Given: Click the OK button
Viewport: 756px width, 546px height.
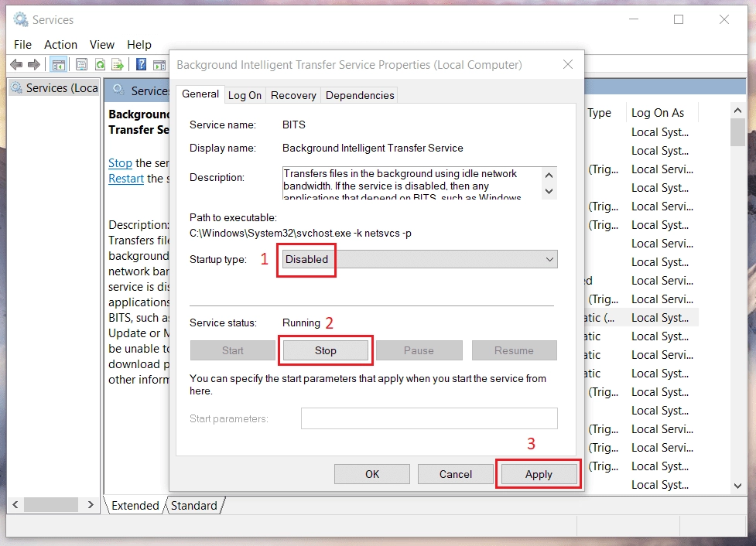Looking at the screenshot, I should (x=372, y=474).
